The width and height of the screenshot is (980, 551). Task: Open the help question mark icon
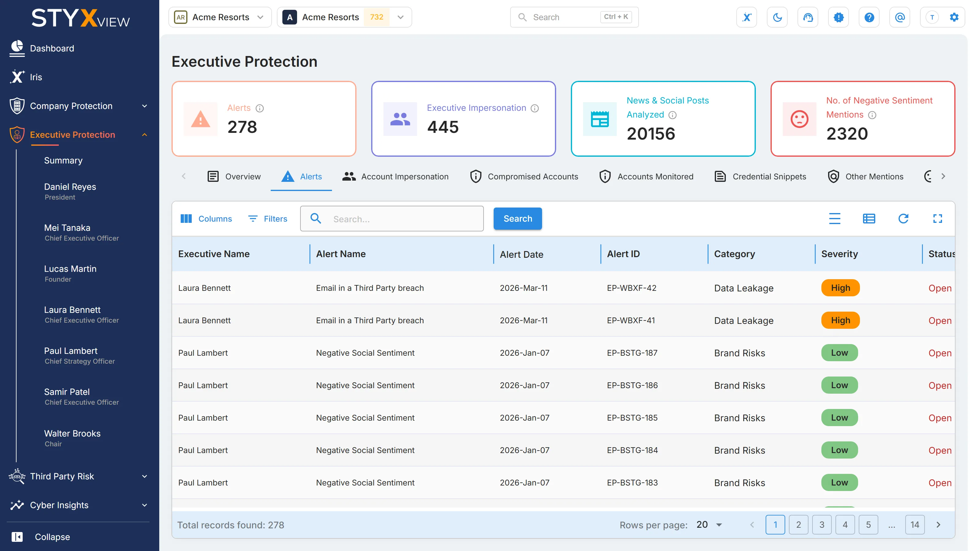click(869, 17)
